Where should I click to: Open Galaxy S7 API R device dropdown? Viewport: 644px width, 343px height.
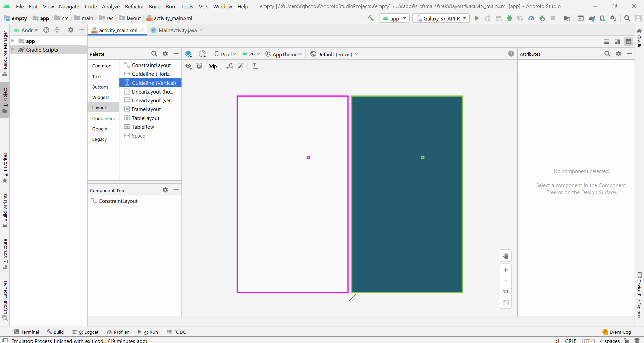pos(441,18)
